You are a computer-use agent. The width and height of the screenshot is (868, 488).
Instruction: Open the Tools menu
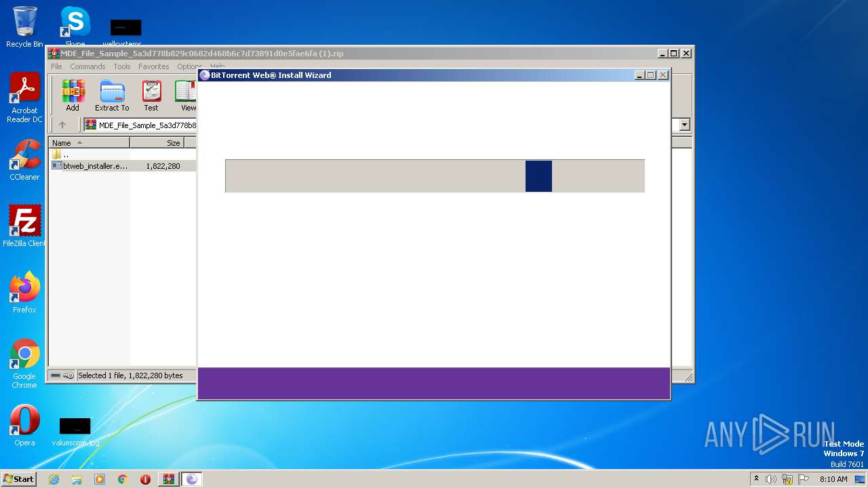tap(122, 66)
